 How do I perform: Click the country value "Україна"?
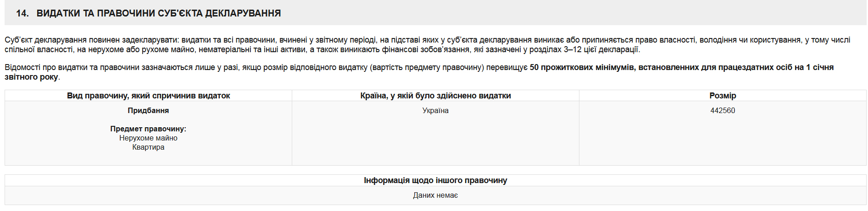435,111
